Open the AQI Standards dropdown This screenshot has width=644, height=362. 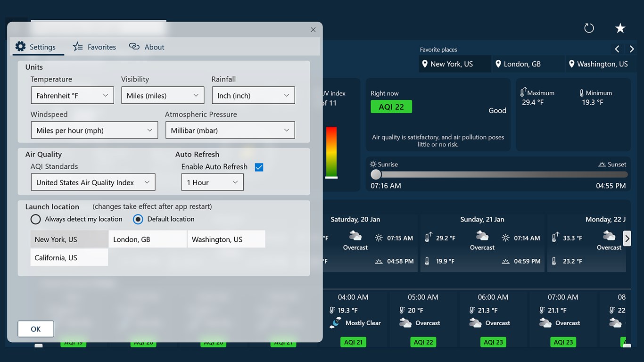point(93,182)
